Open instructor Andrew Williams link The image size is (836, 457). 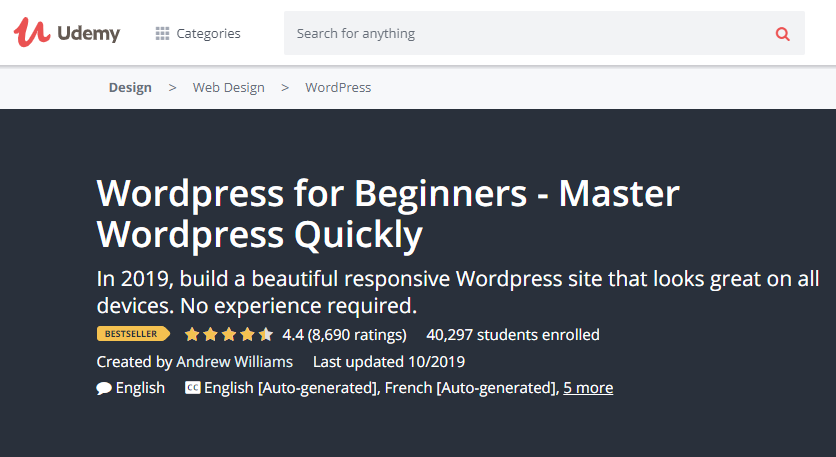coord(235,362)
